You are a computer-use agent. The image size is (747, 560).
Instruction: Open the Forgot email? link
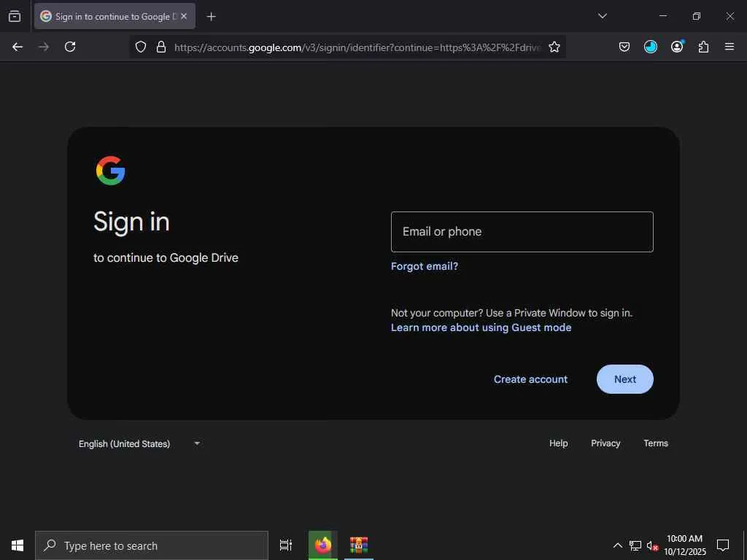425,266
